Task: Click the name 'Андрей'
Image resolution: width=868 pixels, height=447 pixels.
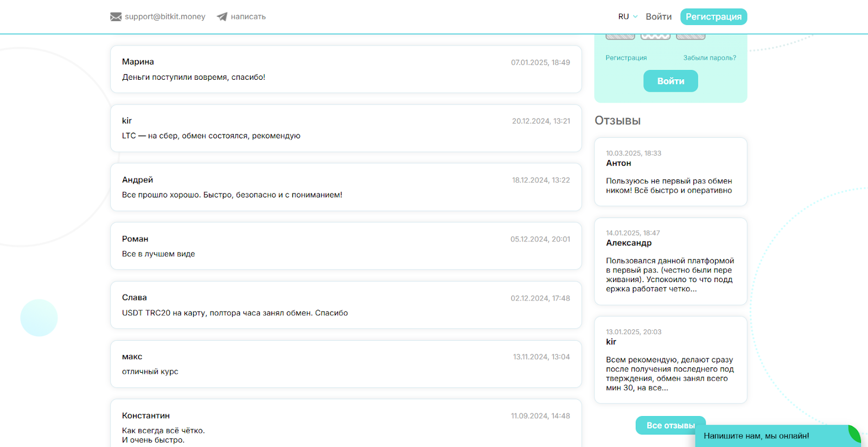Action: (137, 180)
